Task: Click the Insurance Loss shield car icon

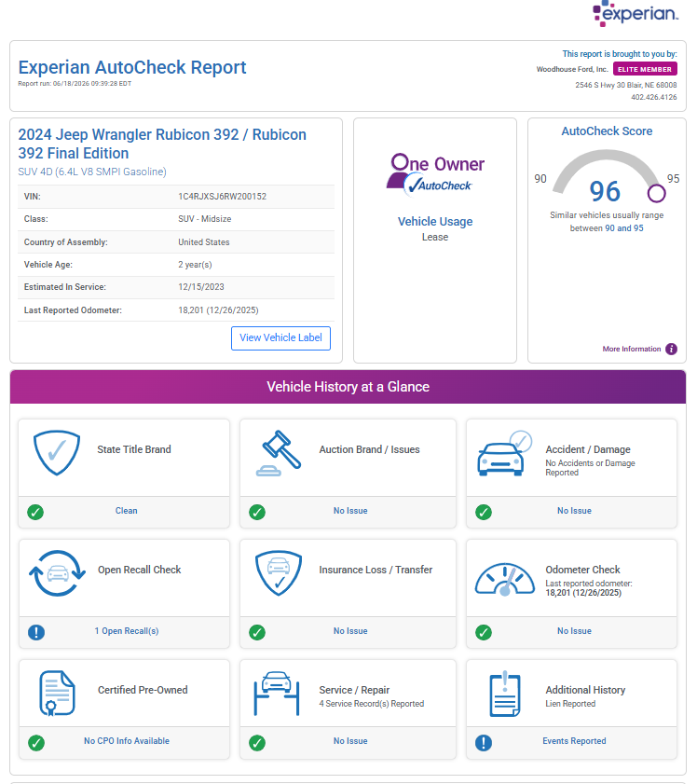Action: pyautogui.click(x=279, y=573)
